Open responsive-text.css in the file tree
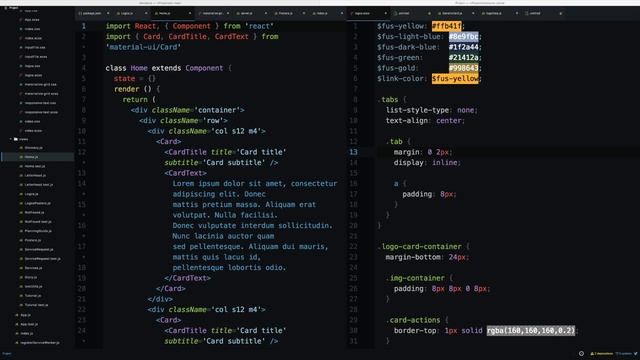Viewport: 640px width, 360px height. tap(40, 103)
